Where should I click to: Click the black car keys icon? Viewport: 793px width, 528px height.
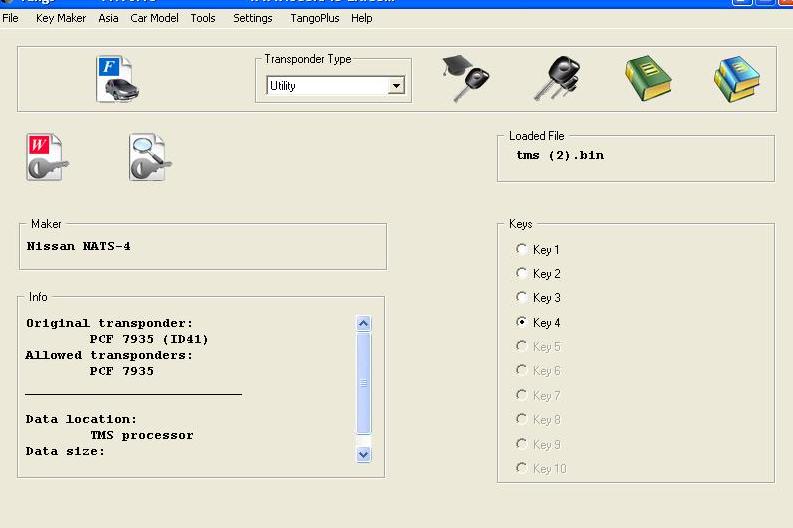tap(557, 78)
